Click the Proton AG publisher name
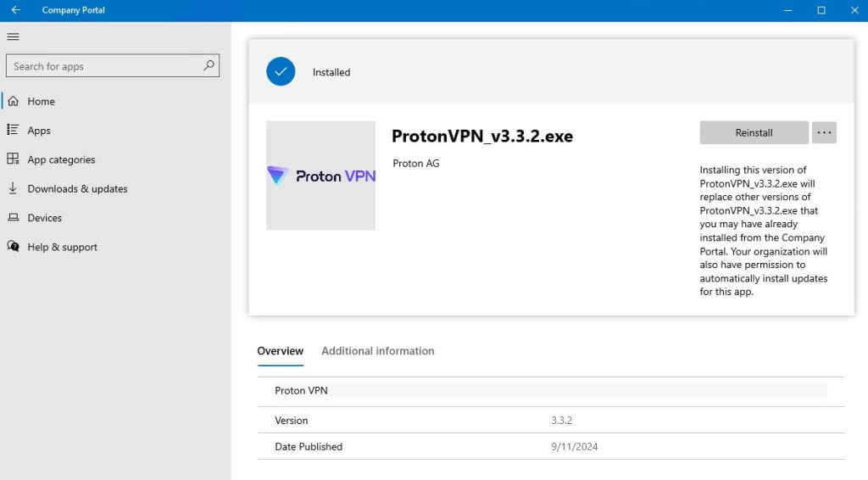 pos(415,164)
